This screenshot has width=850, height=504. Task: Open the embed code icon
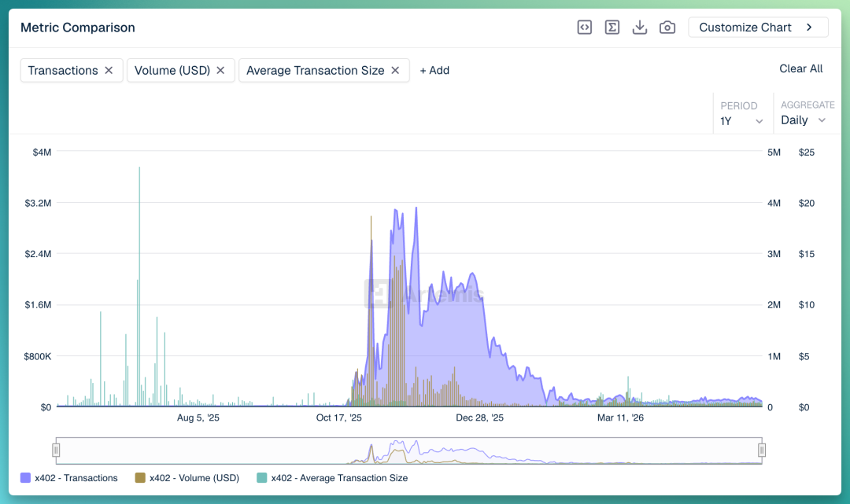pos(584,27)
